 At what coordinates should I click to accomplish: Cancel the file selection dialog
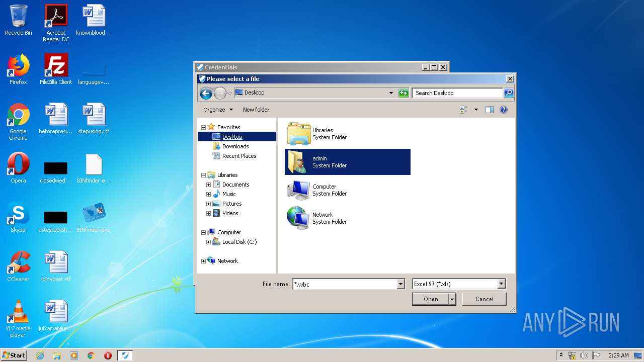484,299
